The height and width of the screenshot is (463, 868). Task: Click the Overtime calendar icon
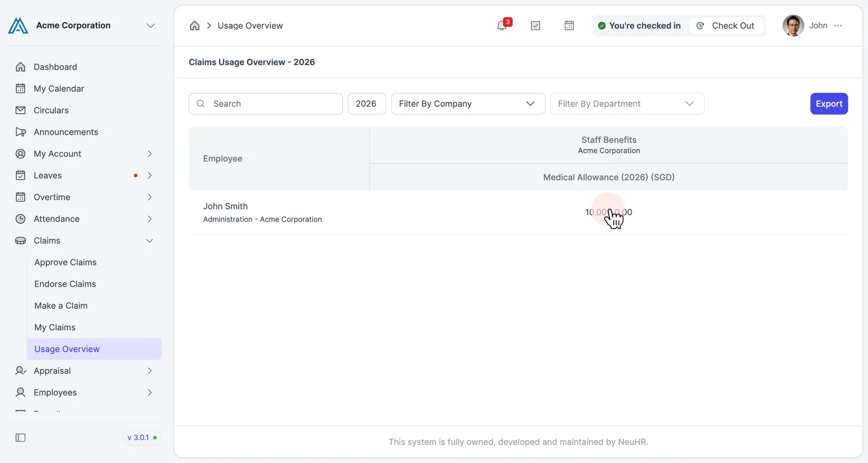(20, 197)
